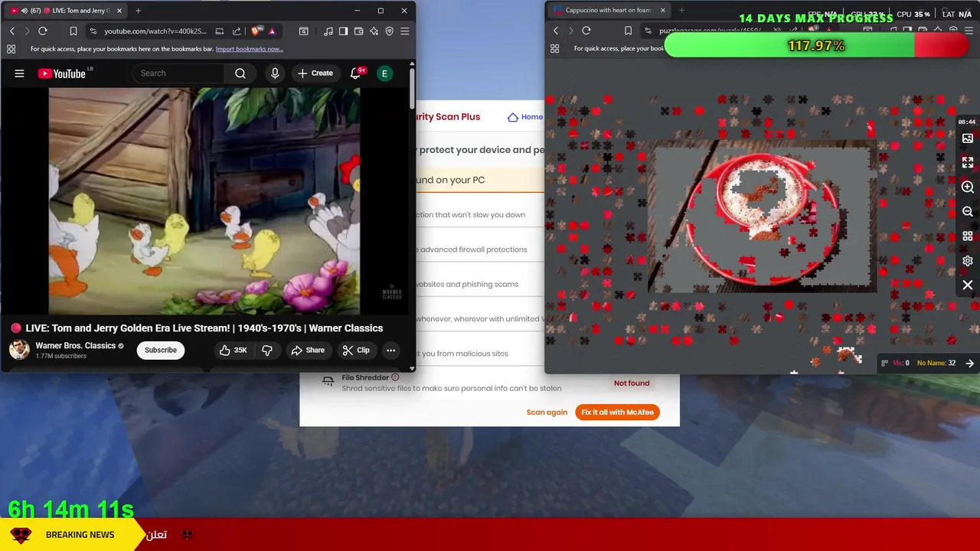Image resolution: width=980 pixels, height=551 pixels.
Task: Select the Cappuccino with heart on foam tab
Action: point(606,11)
